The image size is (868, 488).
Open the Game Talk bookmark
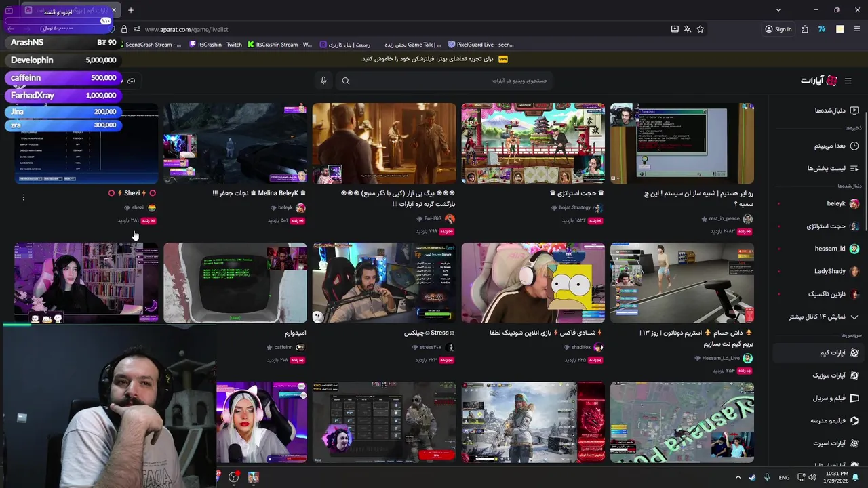tap(413, 45)
